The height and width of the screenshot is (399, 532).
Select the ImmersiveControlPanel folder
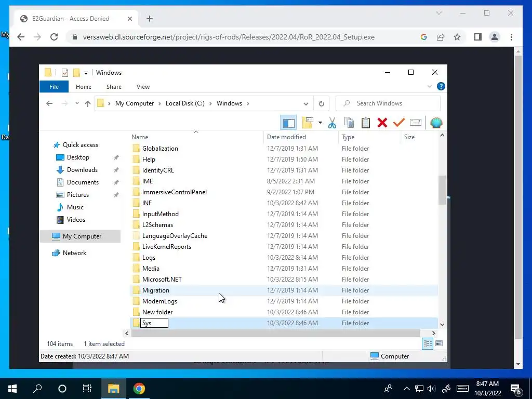click(175, 192)
